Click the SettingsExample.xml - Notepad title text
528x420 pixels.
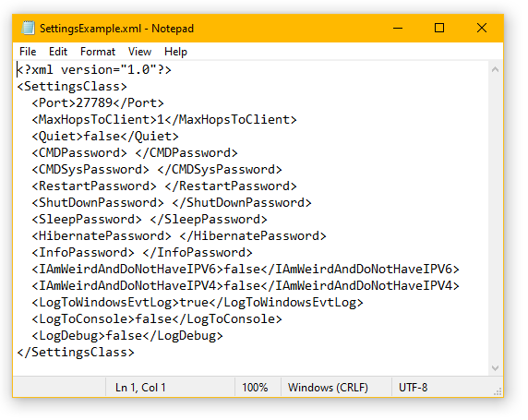coord(116,29)
